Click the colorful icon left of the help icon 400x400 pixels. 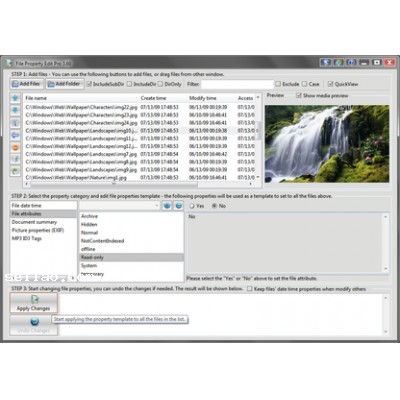[339, 62]
